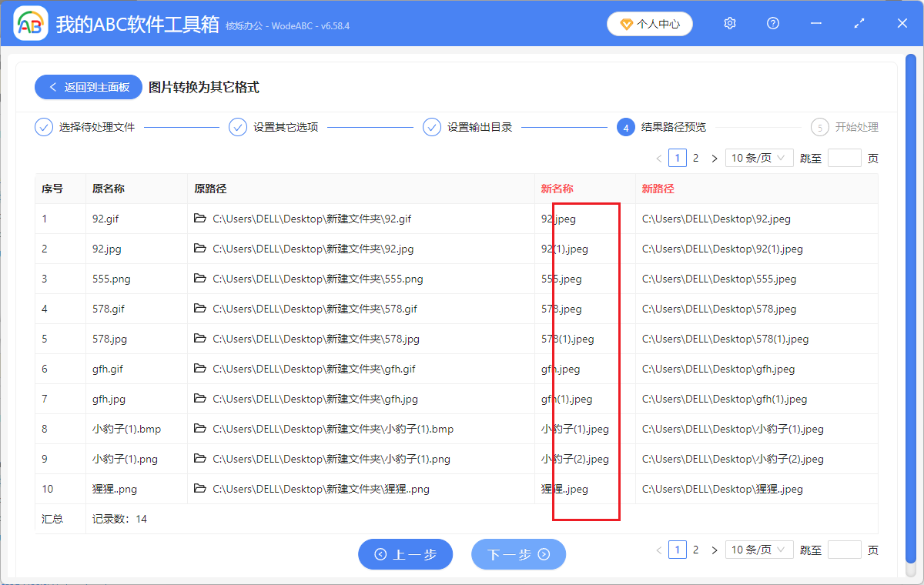Go to page 2 in top pagination
The width and height of the screenshot is (924, 585).
tap(695, 159)
